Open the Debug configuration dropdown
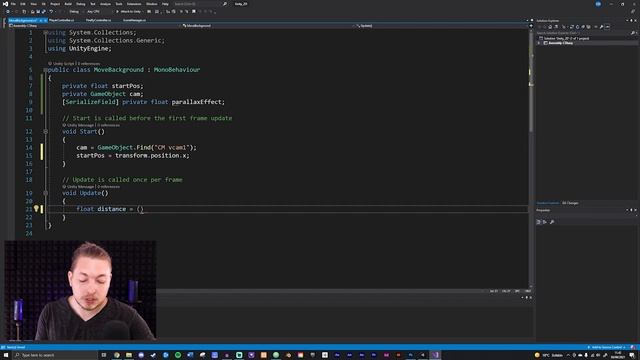 point(77,11)
